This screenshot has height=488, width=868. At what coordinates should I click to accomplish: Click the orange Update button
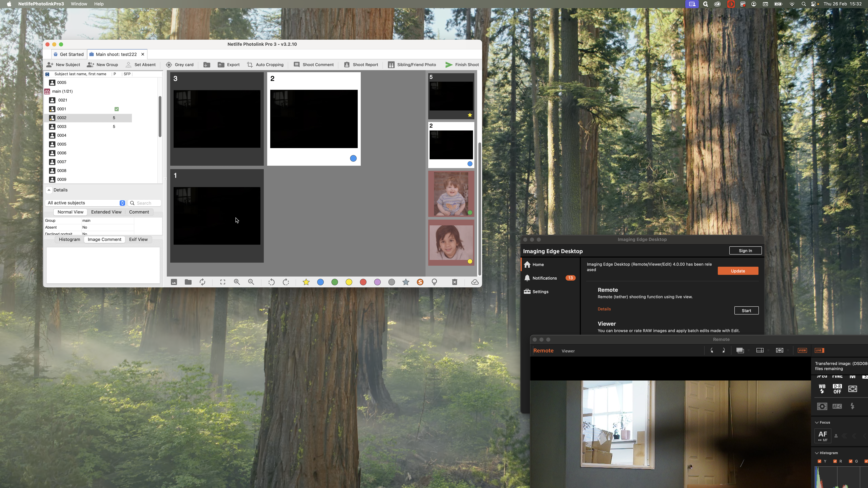(x=738, y=271)
